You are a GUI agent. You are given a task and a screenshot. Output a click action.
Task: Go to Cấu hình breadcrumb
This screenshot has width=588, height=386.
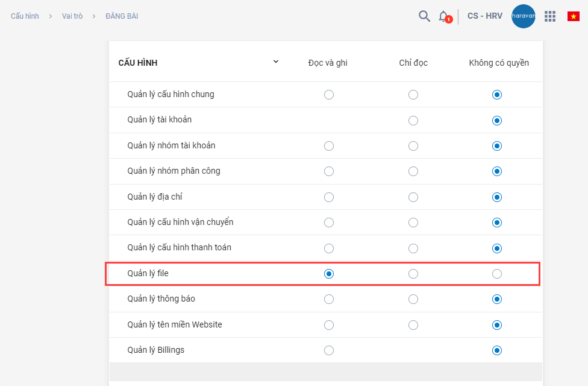click(x=25, y=16)
